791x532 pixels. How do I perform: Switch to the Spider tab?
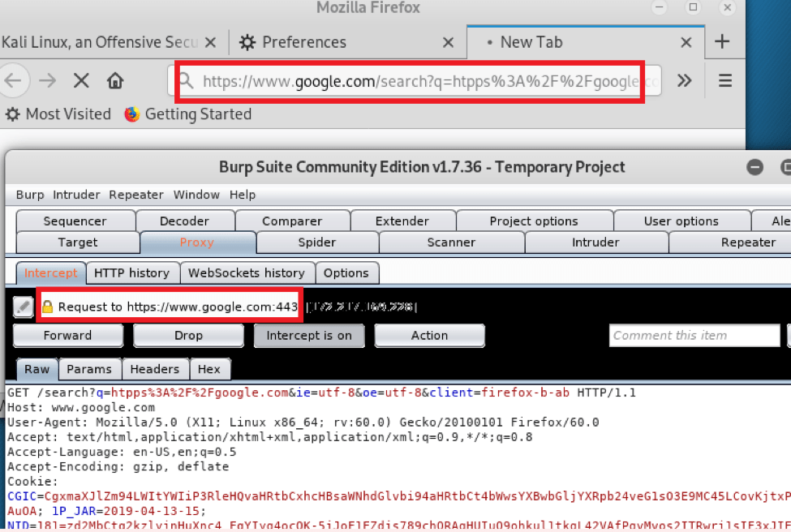pos(316,242)
